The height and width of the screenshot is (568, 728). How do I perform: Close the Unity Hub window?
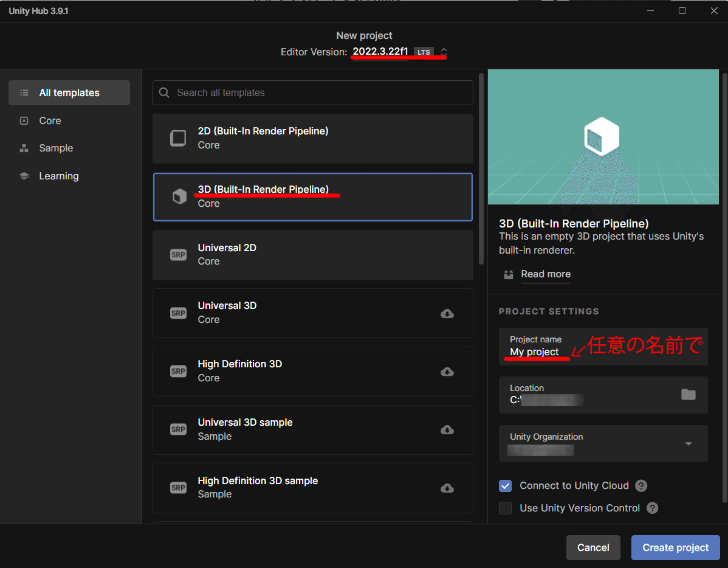click(714, 11)
